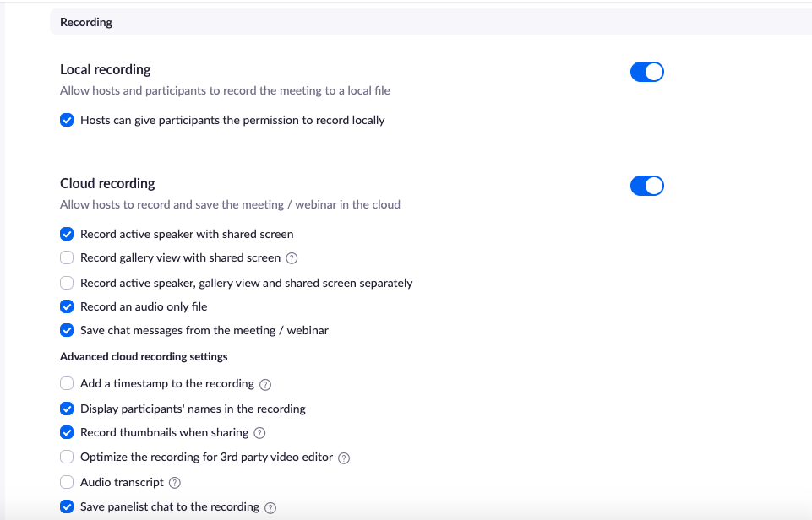The image size is (812, 520).
Task: Uncheck Display participants' names in recording
Action: tap(67, 409)
